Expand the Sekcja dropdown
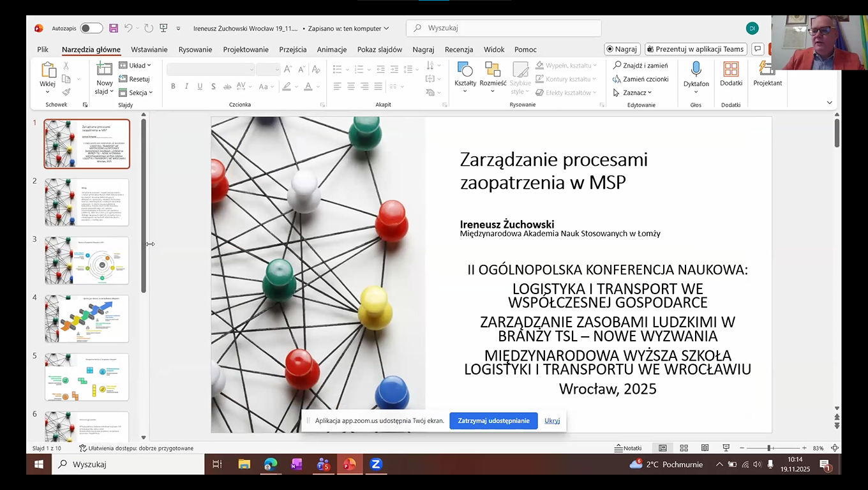The width and height of the screenshot is (868, 490). [136, 93]
